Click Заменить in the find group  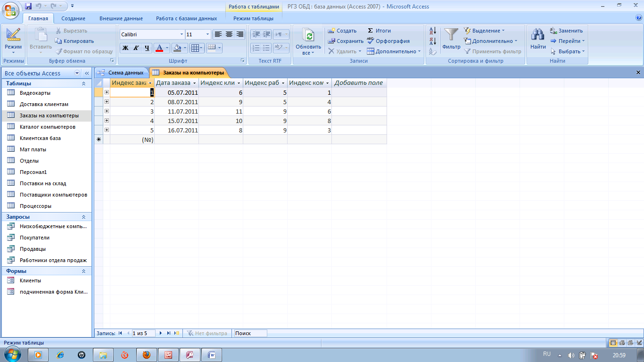(x=566, y=31)
